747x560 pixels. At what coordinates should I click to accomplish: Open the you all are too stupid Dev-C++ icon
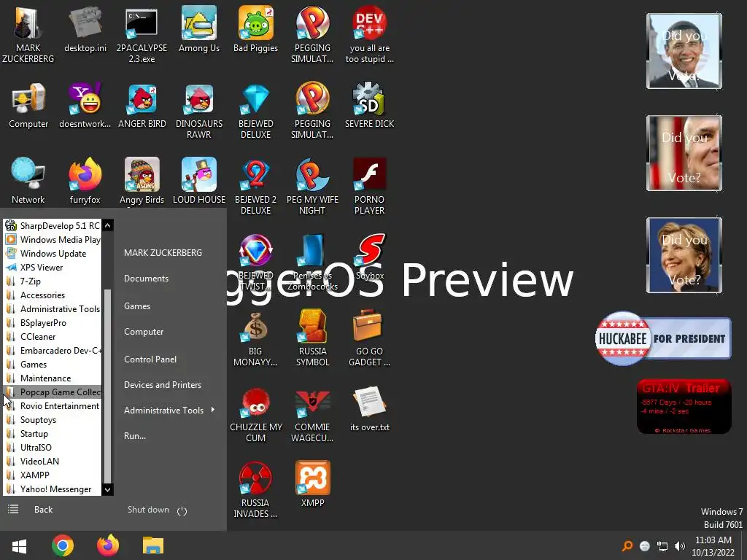[x=370, y=34]
